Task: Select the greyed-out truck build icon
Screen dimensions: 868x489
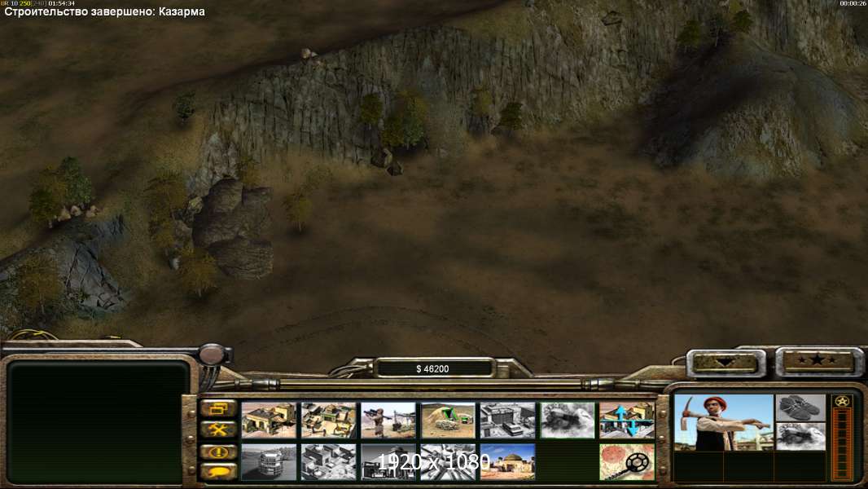Action: [269, 462]
